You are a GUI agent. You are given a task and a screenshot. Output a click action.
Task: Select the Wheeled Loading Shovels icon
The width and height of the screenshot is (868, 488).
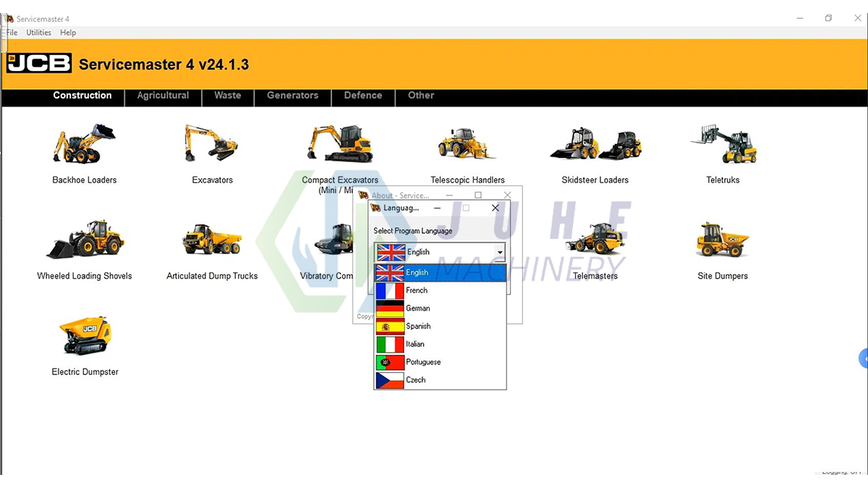85,240
